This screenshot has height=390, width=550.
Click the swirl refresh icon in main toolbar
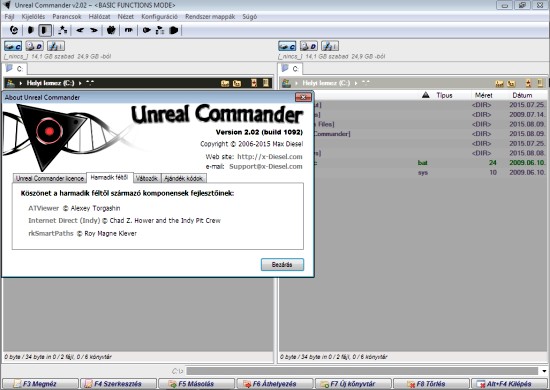pos(14,31)
